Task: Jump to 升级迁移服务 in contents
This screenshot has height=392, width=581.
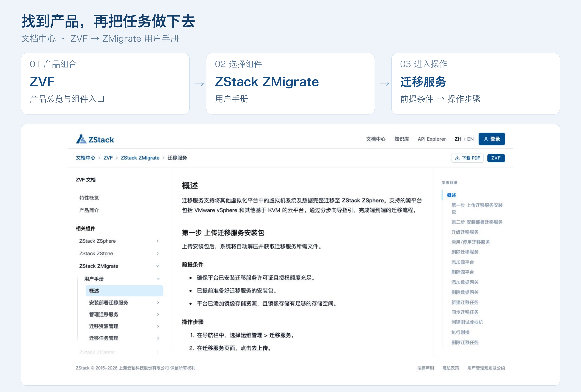Action: tap(465, 232)
